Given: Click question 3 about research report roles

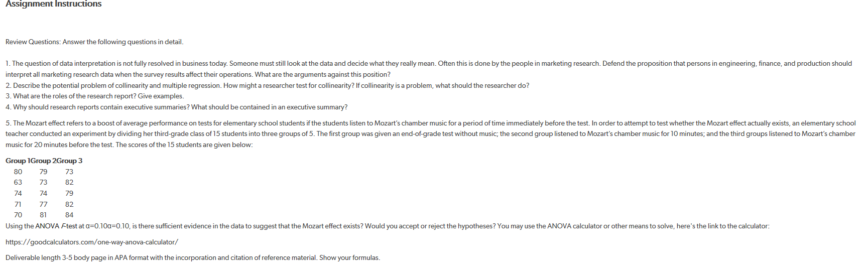Looking at the screenshot, I should coord(95,96).
